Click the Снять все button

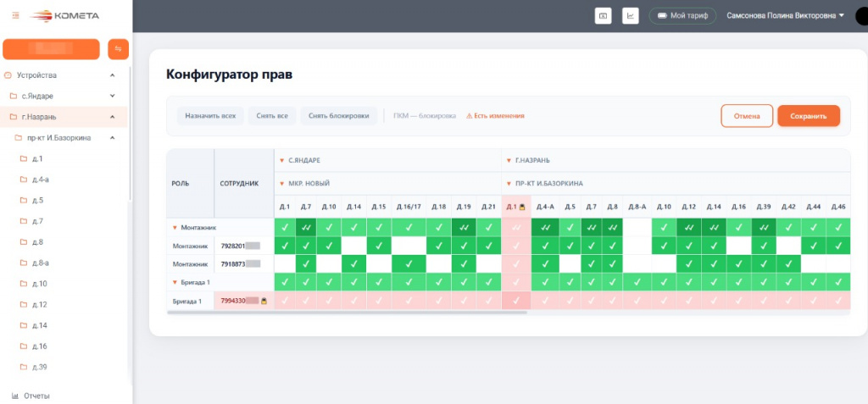point(272,116)
